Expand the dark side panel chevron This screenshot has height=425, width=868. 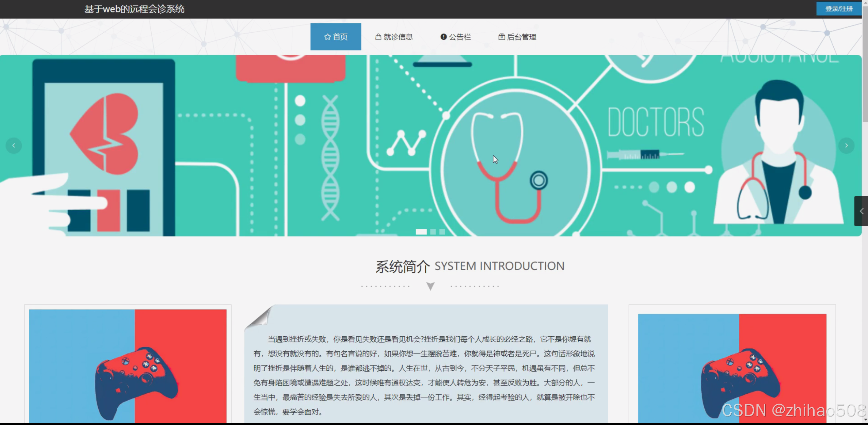point(861,211)
